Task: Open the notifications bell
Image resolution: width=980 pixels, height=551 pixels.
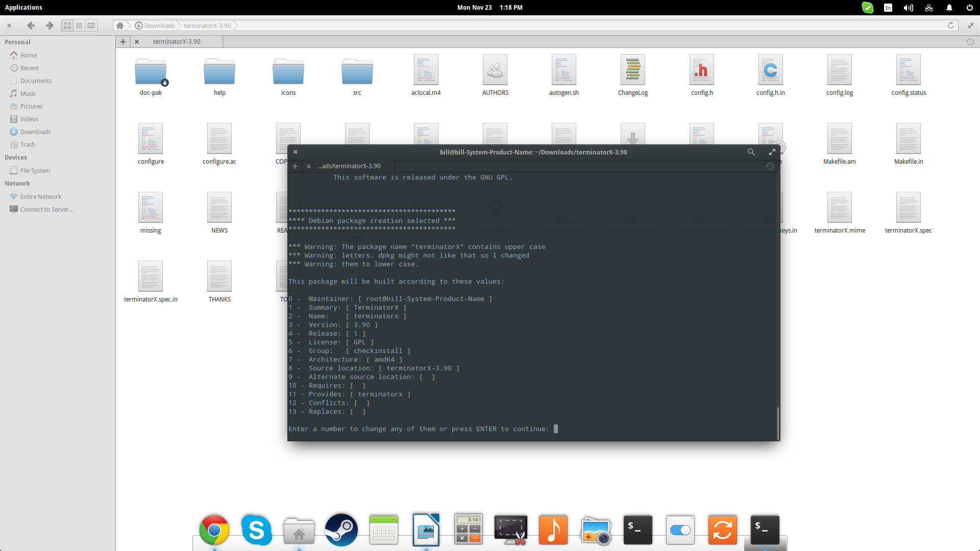Action: pyautogui.click(x=949, y=8)
